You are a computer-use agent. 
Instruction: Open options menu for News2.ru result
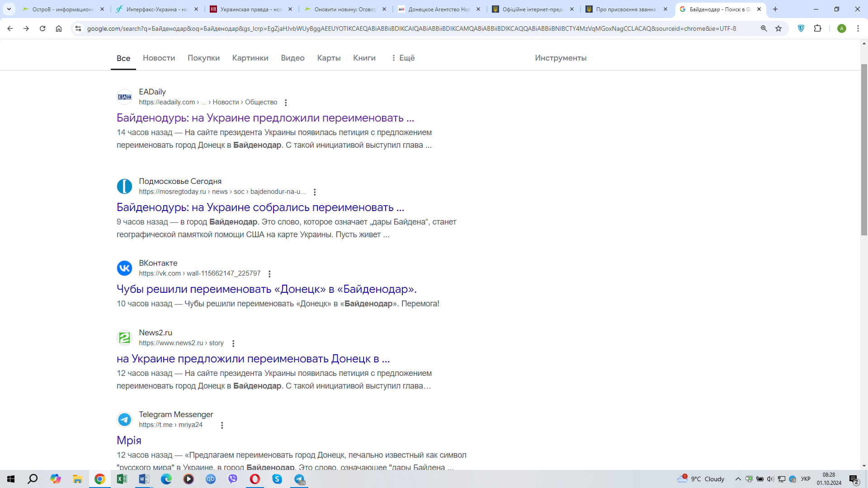[x=233, y=343]
